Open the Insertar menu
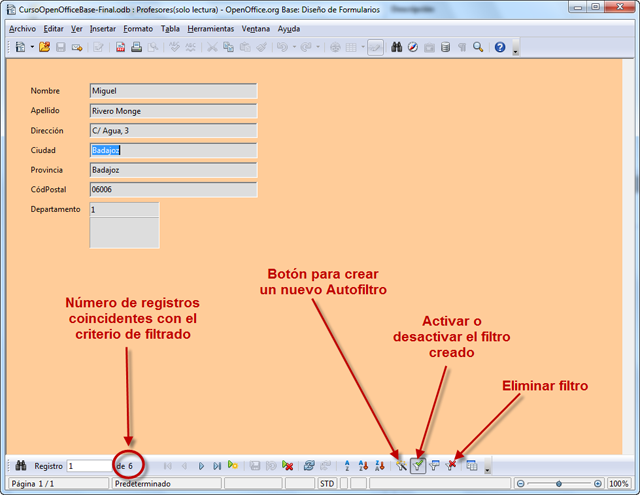Image resolution: width=640 pixels, height=495 pixels. coord(102,29)
